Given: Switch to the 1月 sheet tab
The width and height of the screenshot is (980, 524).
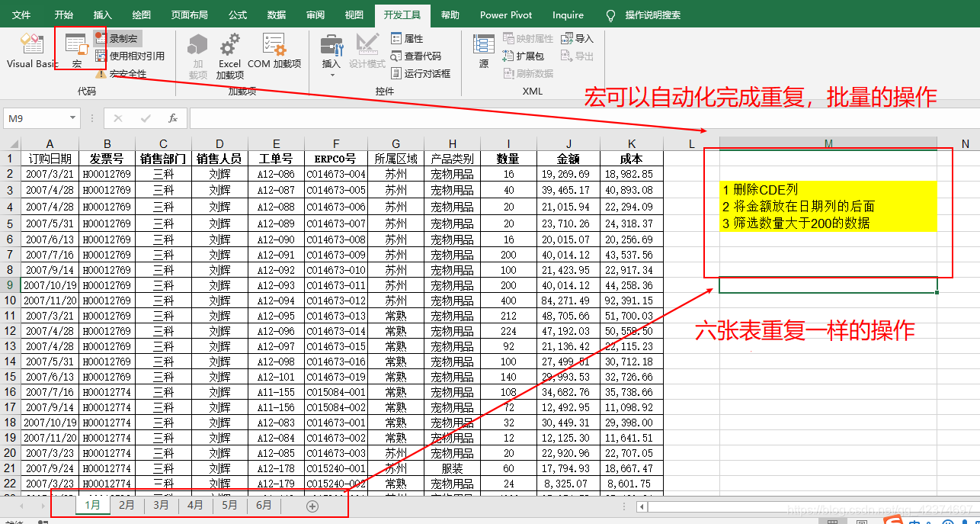Looking at the screenshot, I should coord(92,505).
